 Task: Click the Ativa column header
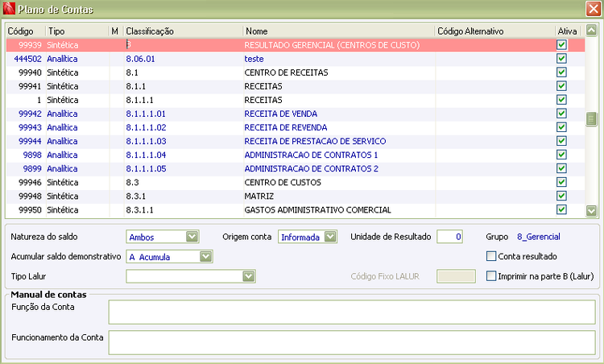(x=568, y=31)
